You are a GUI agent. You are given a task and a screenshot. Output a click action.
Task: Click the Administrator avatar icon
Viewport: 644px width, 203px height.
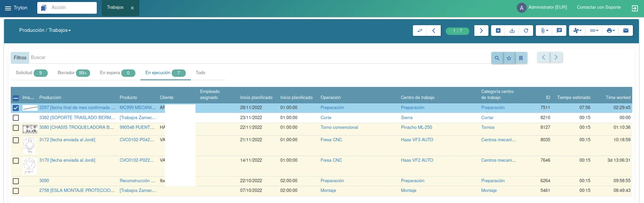click(521, 8)
